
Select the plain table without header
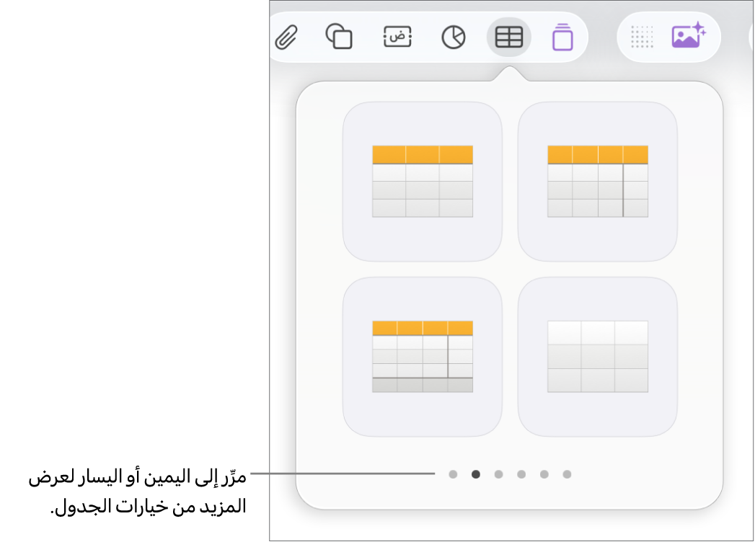[x=598, y=357]
